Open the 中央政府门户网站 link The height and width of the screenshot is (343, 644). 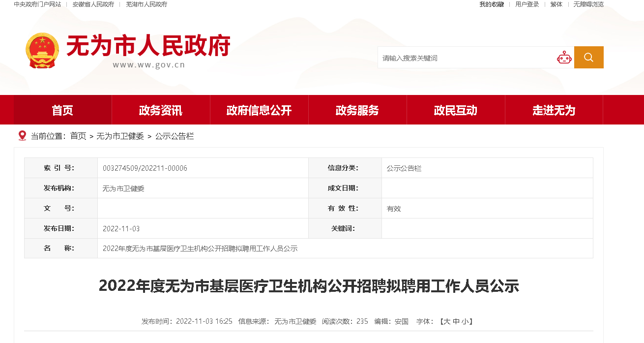37,4
